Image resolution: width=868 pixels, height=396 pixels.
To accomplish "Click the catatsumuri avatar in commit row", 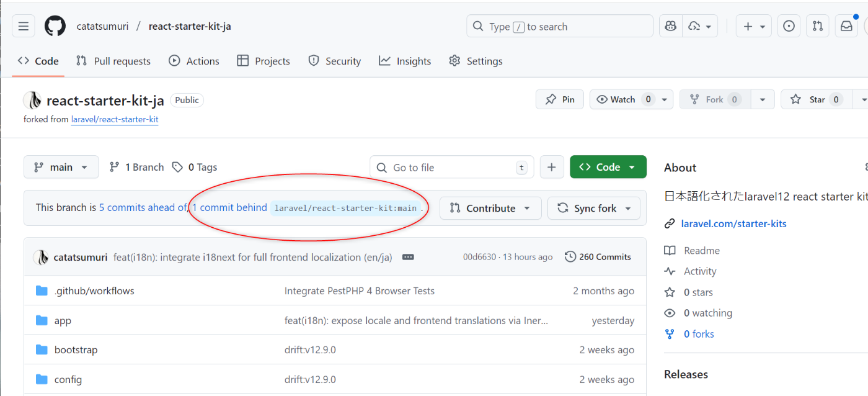I will pos(41,257).
